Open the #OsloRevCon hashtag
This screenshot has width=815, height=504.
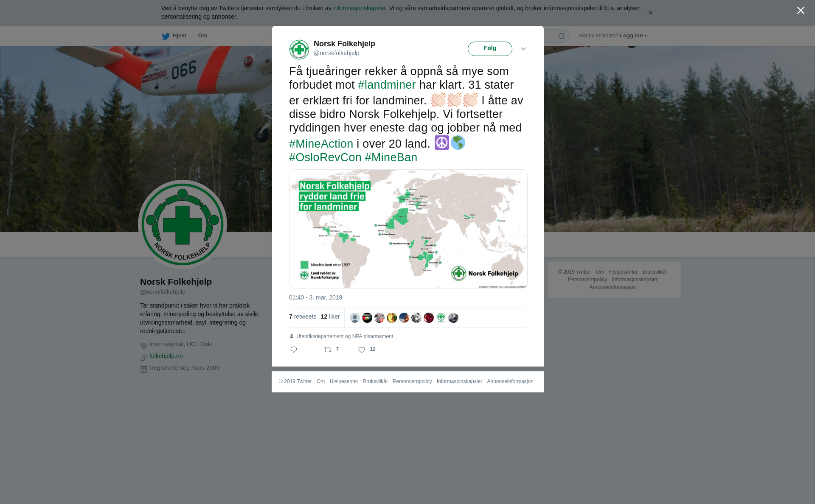coord(325,157)
